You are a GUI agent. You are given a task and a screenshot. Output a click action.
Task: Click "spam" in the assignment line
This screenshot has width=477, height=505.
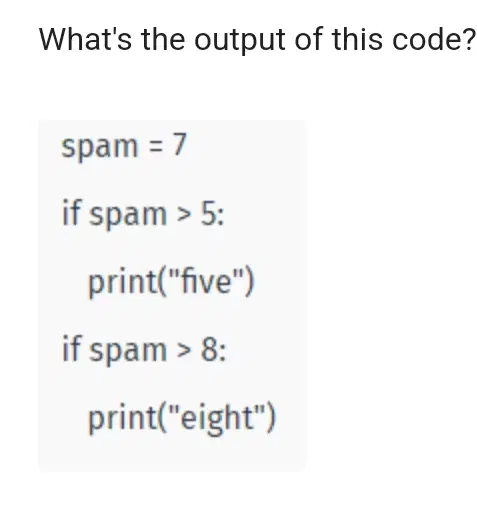tap(100, 148)
